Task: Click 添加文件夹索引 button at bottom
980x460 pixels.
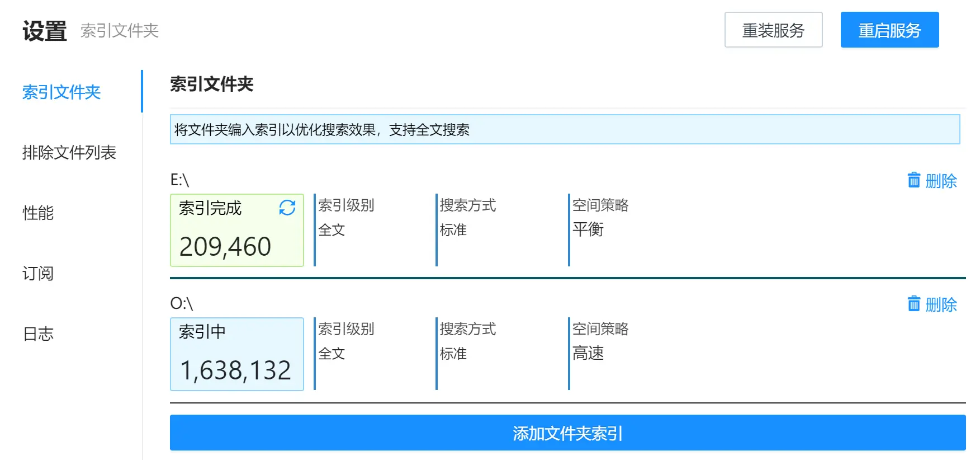Action: (x=567, y=433)
